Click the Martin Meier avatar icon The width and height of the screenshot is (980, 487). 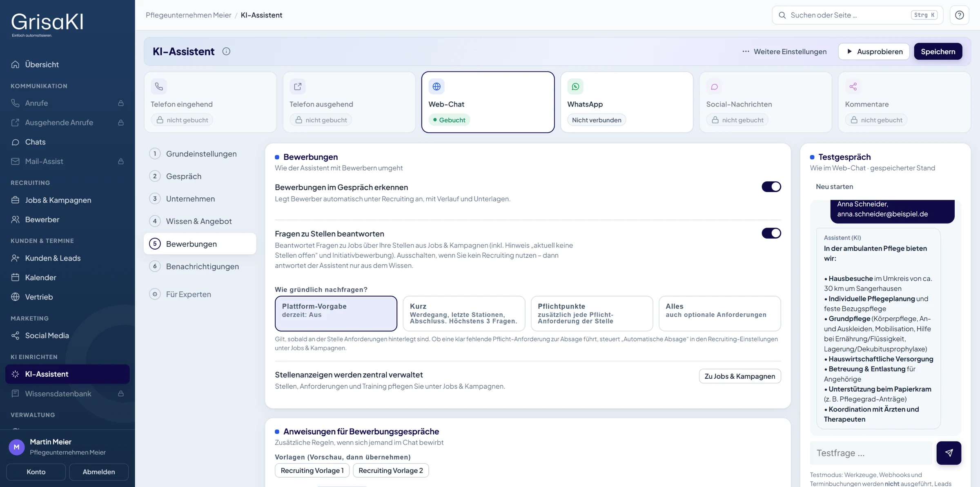click(17, 447)
